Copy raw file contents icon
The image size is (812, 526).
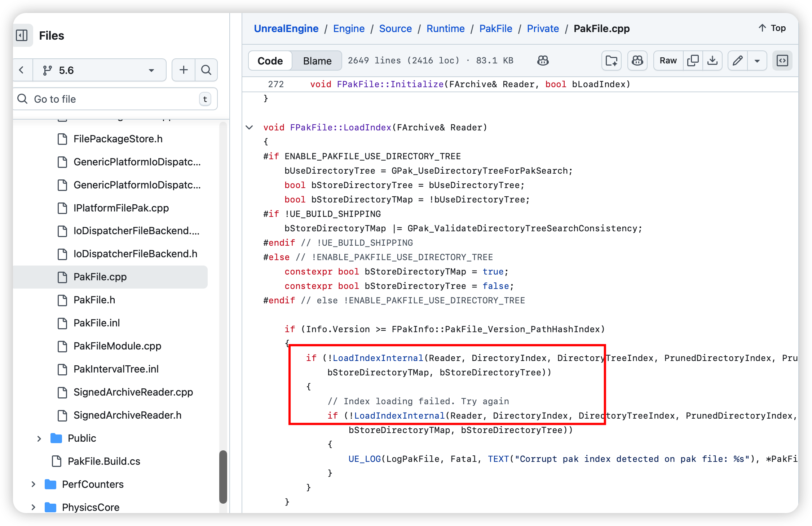pos(693,61)
